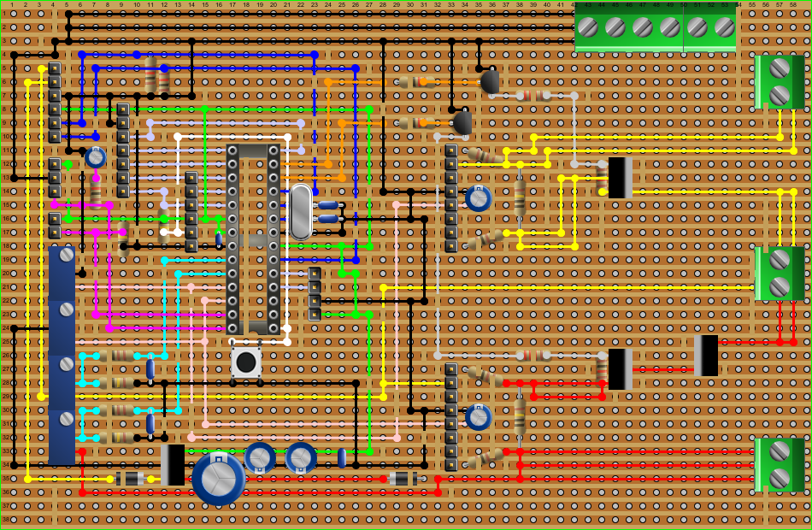
Task: Select the upper black TO-92 transistor
Action: pos(490,82)
